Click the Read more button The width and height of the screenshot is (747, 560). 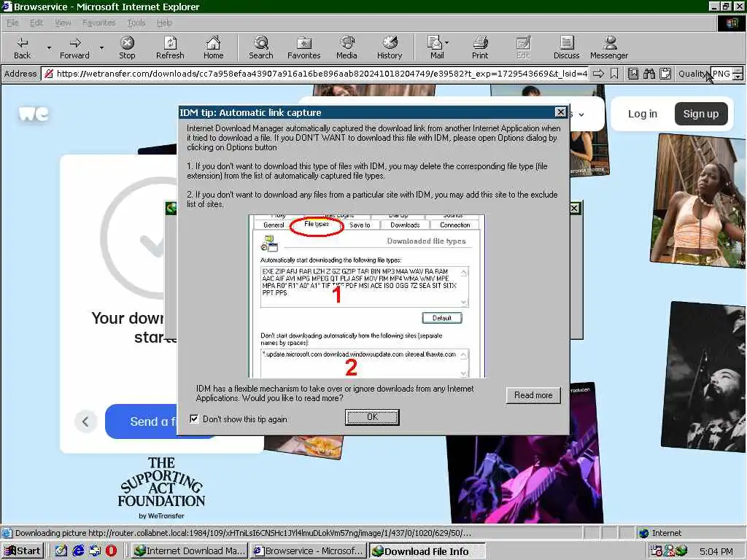[x=533, y=395]
